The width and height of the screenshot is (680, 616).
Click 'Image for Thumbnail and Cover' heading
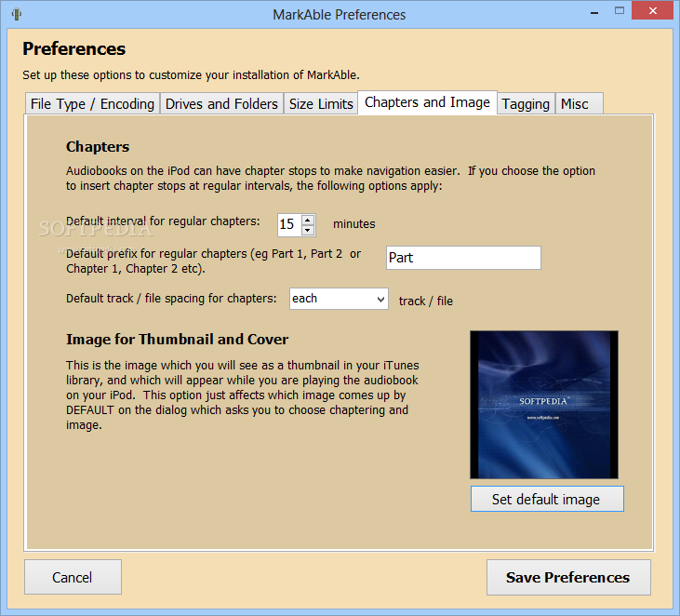point(177,340)
